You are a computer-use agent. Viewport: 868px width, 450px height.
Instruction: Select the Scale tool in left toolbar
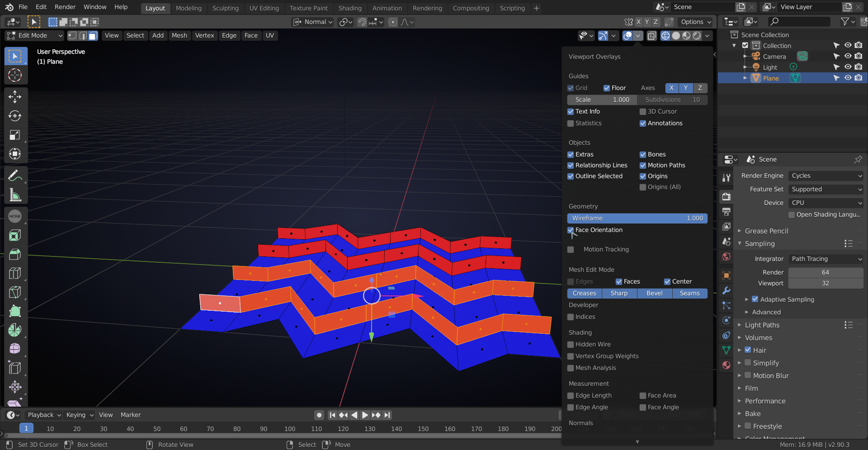click(15, 135)
